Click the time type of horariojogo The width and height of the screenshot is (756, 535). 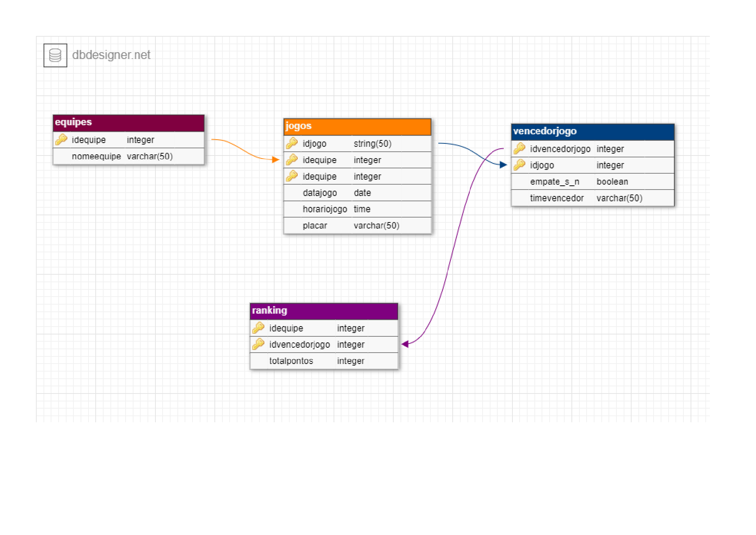pos(362,209)
